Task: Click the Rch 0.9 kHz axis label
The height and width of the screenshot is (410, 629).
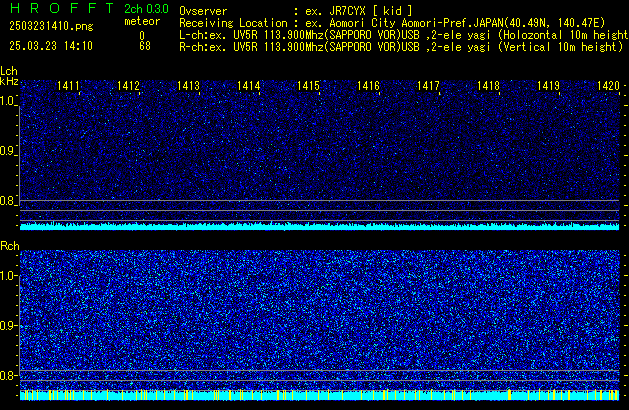Action: [8, 325]
